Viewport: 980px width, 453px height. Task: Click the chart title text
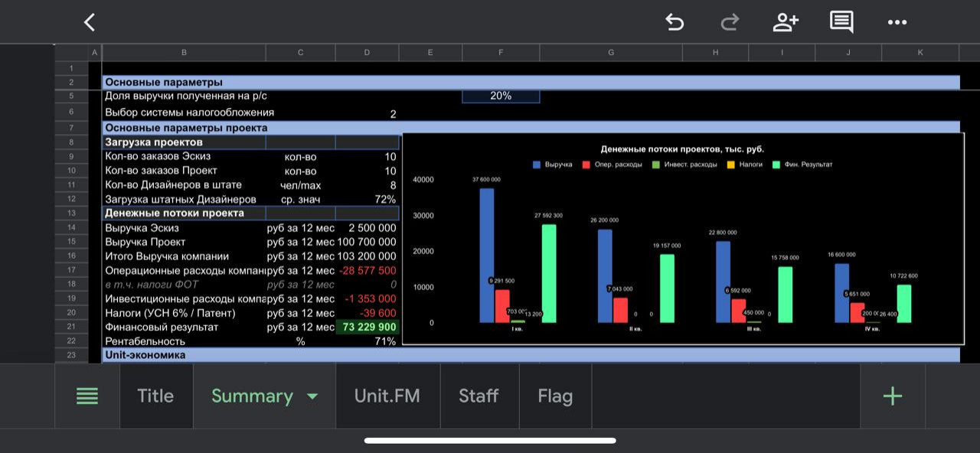(682, 149)
